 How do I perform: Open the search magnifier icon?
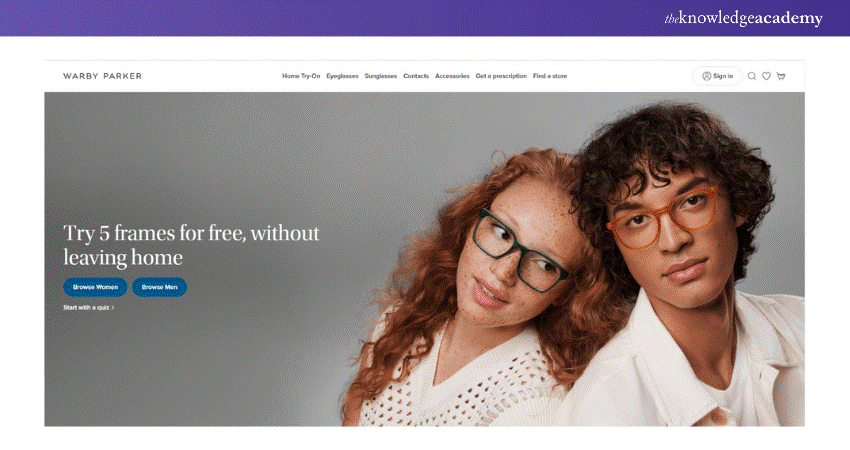click(752, 76)
